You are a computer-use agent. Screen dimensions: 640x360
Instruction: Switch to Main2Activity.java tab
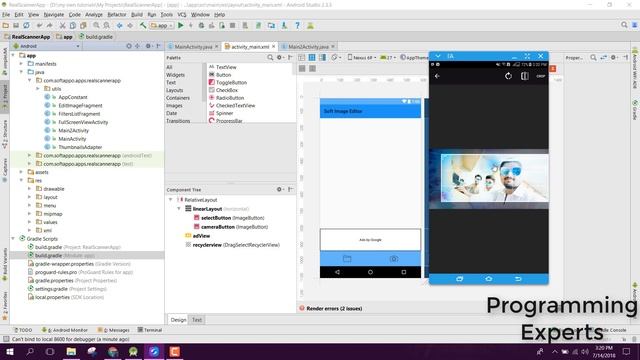[308, 47]
